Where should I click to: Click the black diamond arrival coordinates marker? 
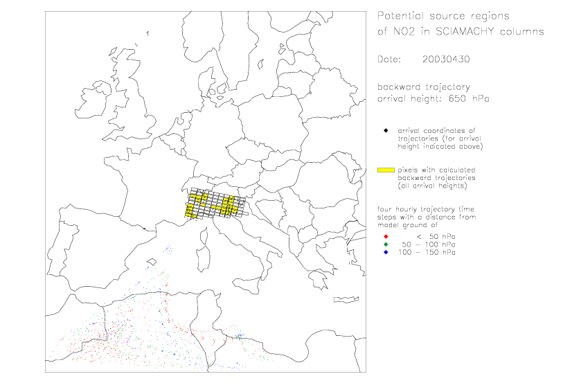pos(386,131)
